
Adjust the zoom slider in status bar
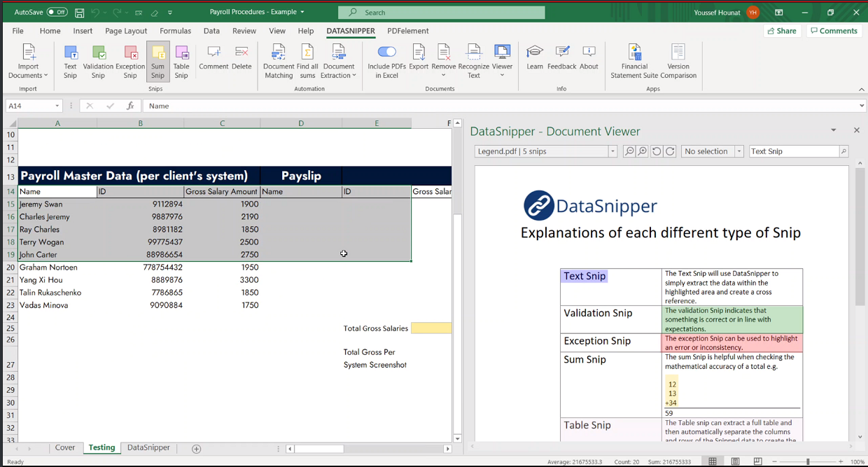coord(808,462)
